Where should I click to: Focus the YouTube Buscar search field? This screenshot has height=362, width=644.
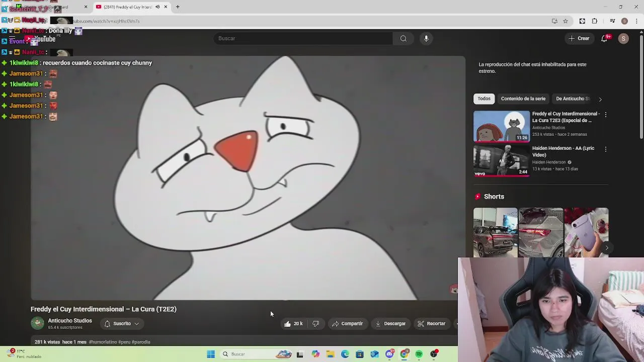(303, 38)
